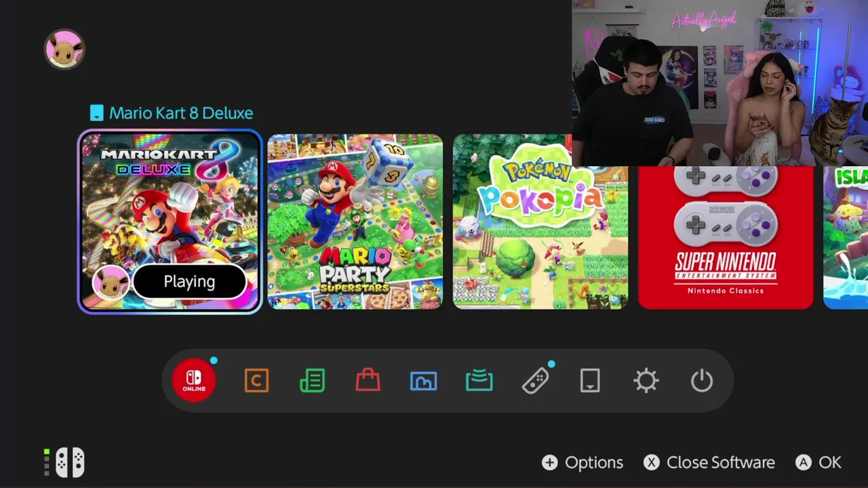The image size is (868, 488).
Task: Open Nintendo Switch Online
Action: click(x=194, y=380)
